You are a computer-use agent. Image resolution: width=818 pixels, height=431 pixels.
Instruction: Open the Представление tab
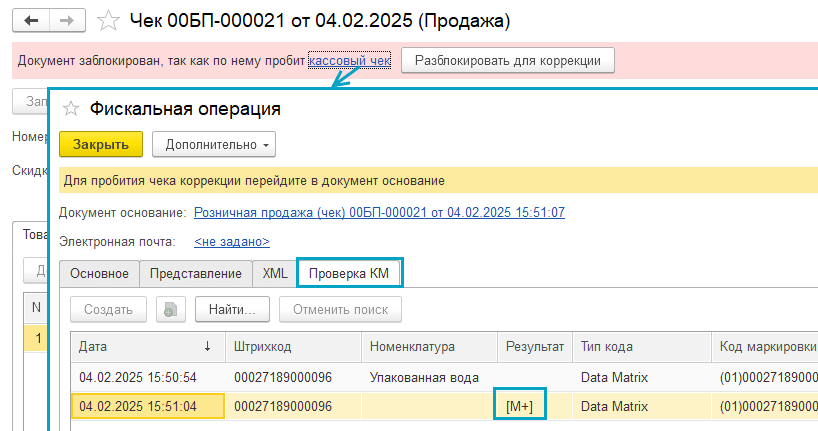click(195, 273)
